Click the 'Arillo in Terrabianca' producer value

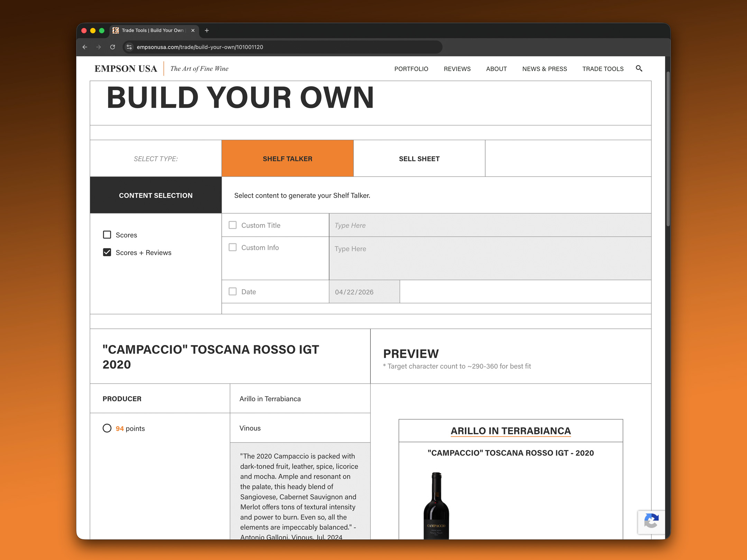tap(270, 399)
